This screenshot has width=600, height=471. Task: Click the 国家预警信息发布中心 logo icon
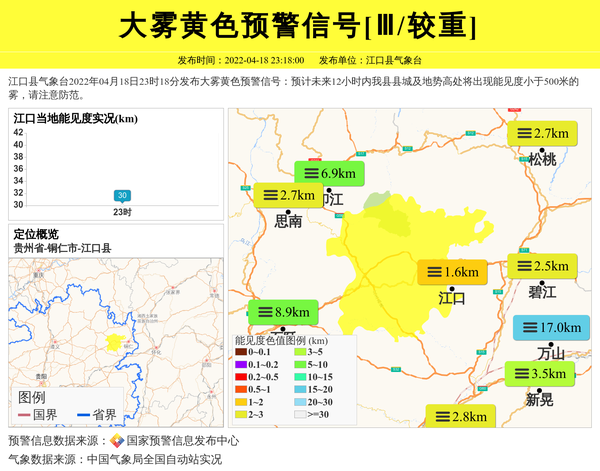[x=117, y=441]
